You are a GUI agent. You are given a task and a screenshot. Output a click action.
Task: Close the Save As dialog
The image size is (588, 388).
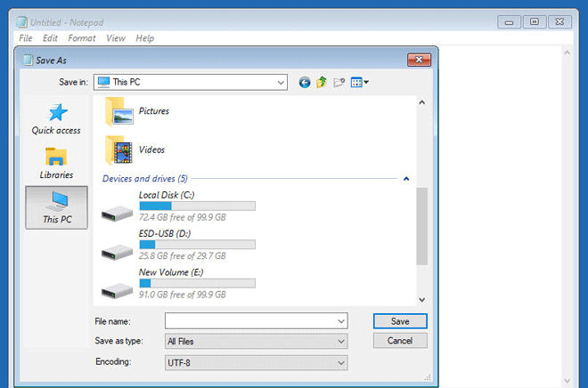(x=420, y=60)
